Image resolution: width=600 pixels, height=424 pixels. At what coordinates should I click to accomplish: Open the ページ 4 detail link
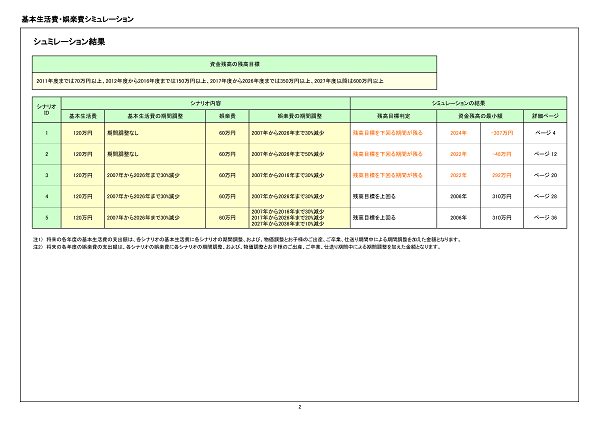click(x=545, y=132)
